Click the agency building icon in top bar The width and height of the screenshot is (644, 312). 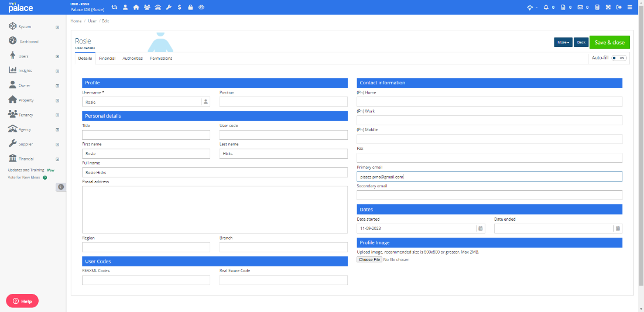[157, 8]
